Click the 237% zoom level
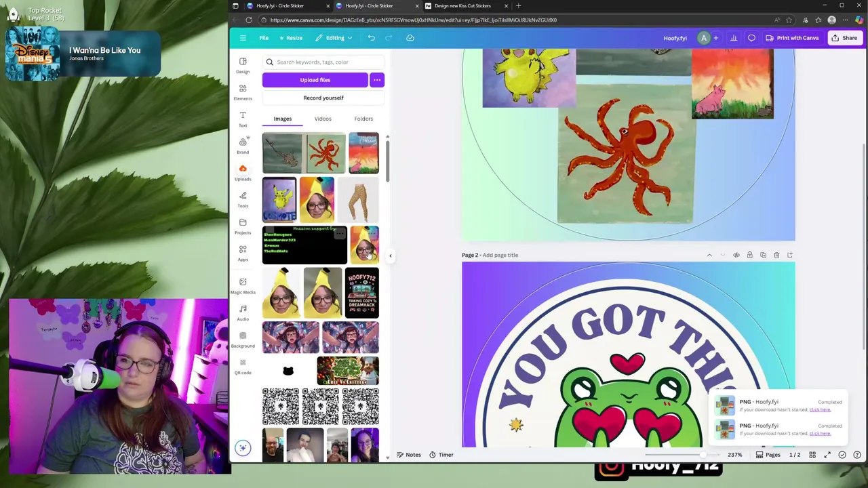 734,455
